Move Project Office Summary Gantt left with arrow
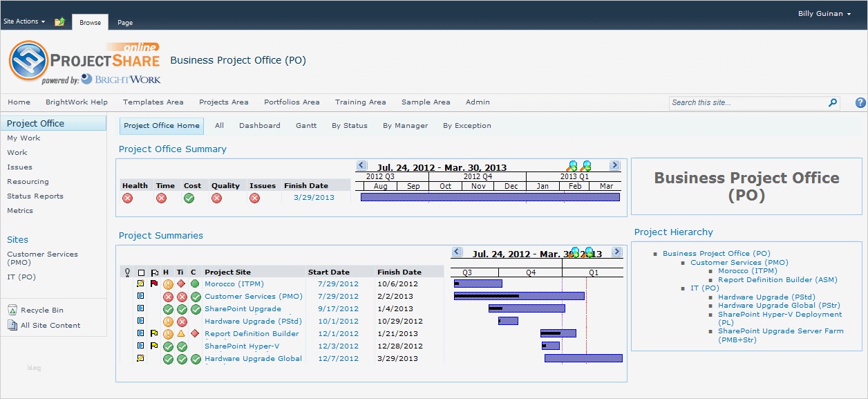 [361, 165]
